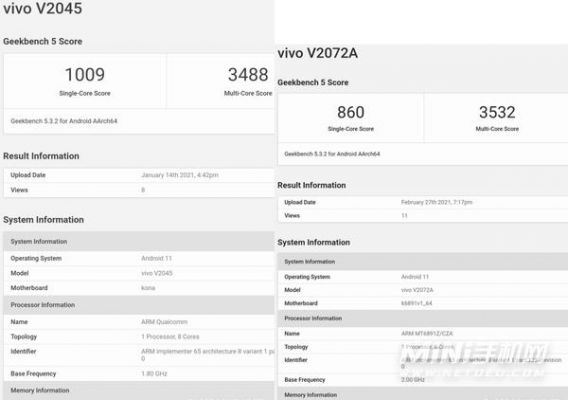Screen dimensions: 568x400
Task: Select Single-Core Score label under 860
Action: (351, 129)
